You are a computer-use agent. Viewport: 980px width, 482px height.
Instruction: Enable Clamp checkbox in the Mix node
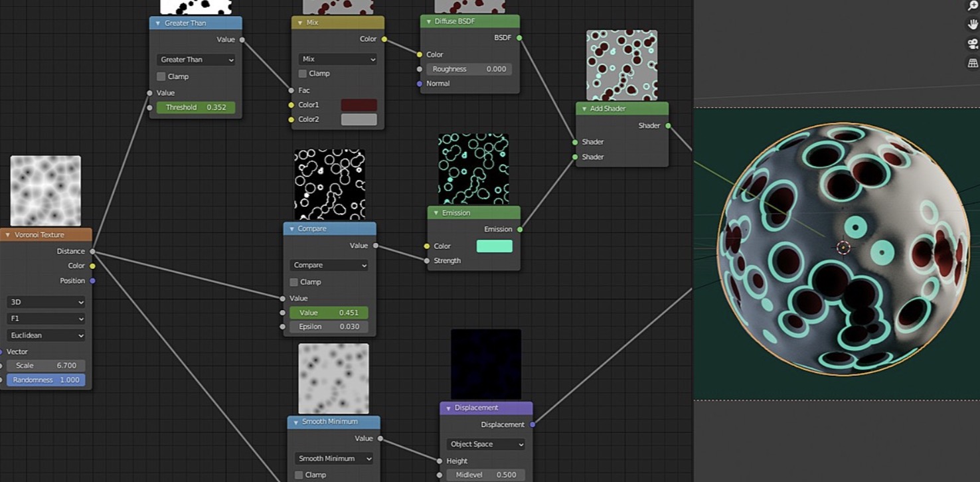pyautogui.click(x=303, y=74)
